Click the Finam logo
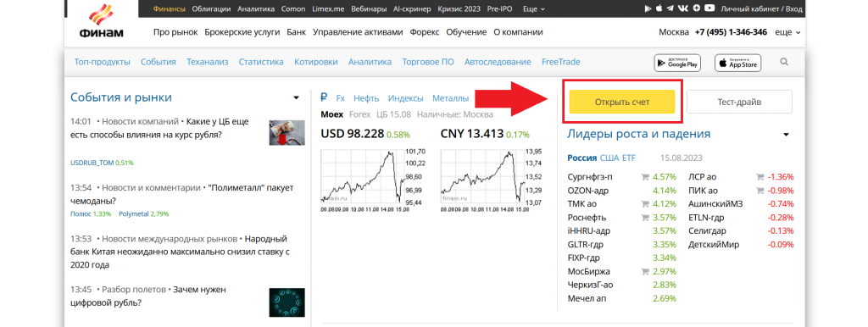 click(102, 21)
